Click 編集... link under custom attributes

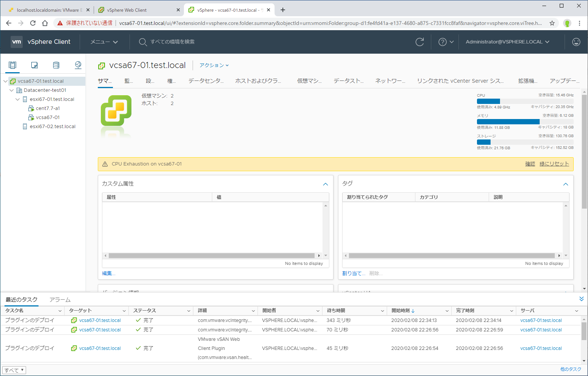(109, 273)
